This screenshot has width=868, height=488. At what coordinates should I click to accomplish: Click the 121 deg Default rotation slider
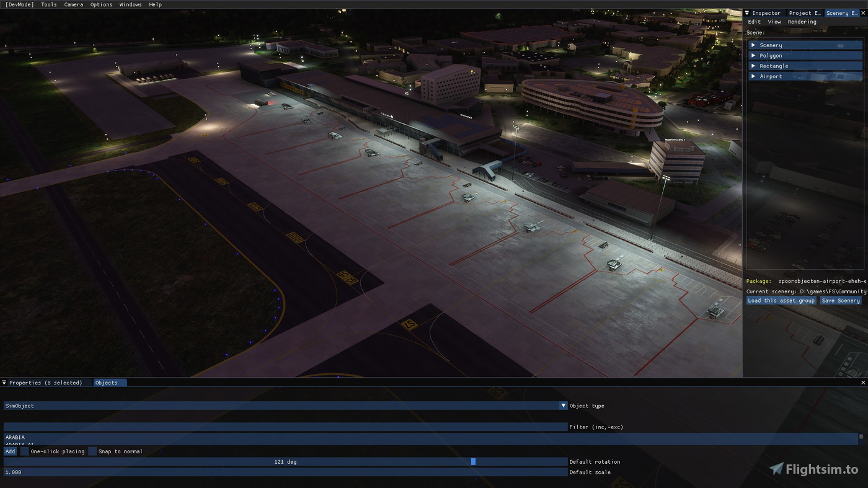click(473, 461)
